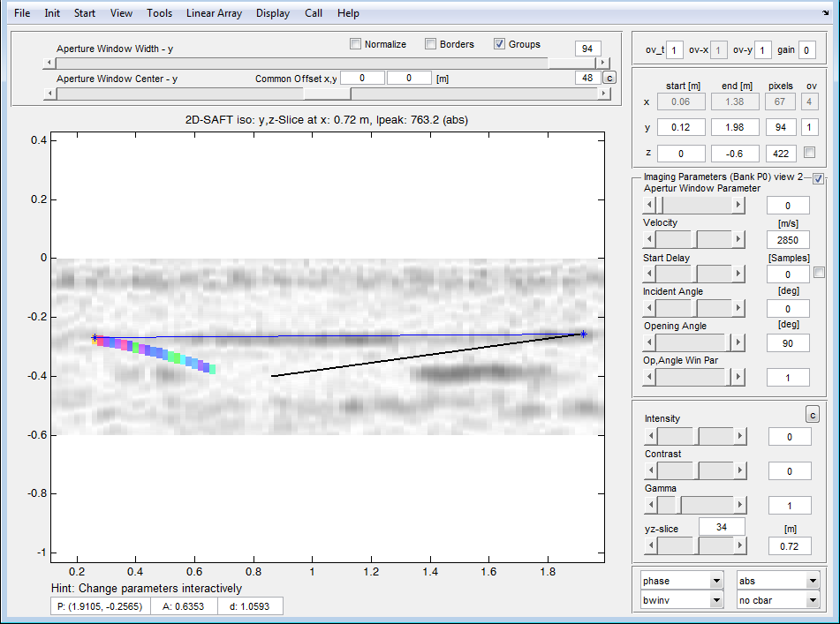Toggle the Imaging Parameters view 2 checkbox
Screen dimensions: 840x624
tap(818, 179)
